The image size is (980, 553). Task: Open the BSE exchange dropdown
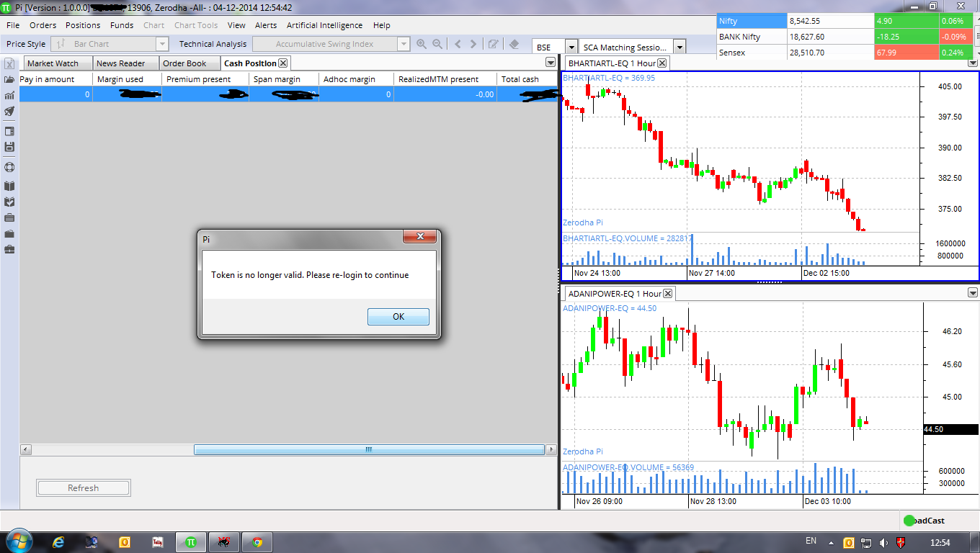pyautogui.click(x=571, y=47)
